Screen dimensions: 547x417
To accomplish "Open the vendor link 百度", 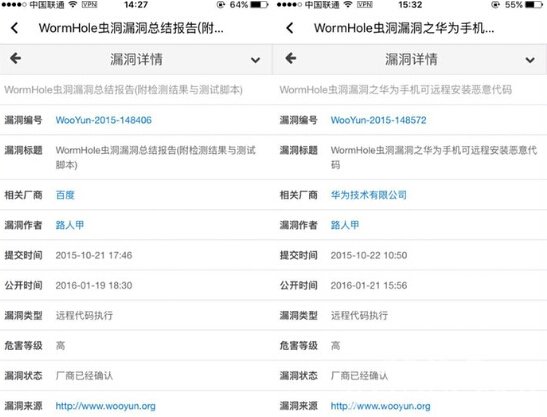I will point(65,195).
